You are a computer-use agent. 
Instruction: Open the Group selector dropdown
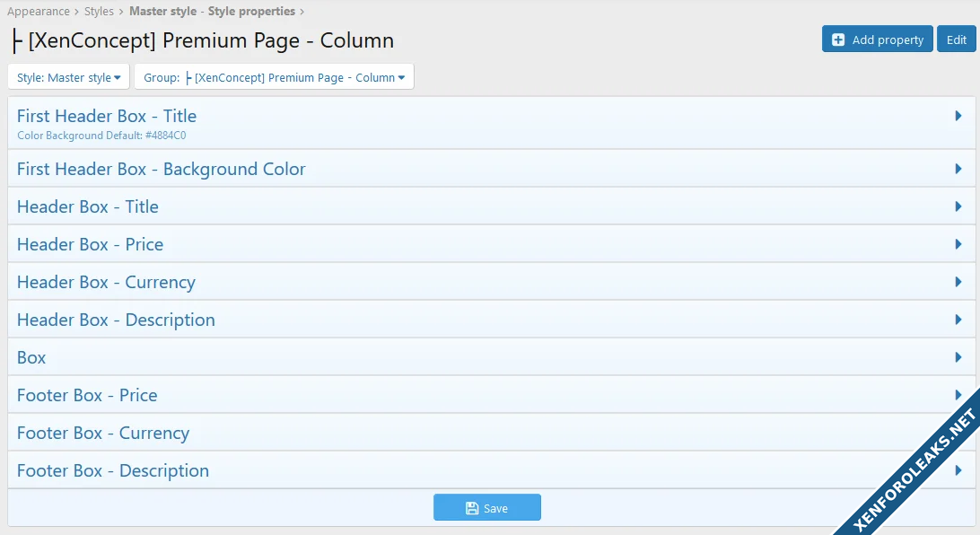(x=274, y=77)
